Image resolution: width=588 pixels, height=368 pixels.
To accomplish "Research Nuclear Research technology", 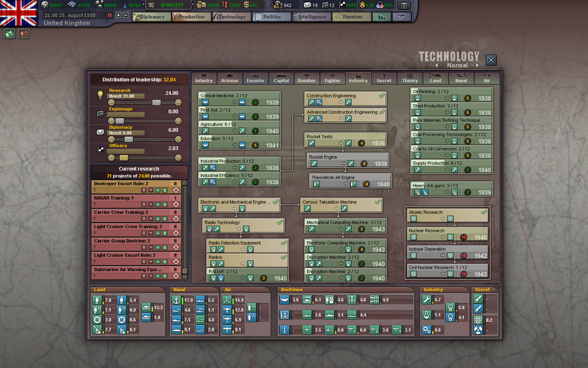I will coord(448,234).
